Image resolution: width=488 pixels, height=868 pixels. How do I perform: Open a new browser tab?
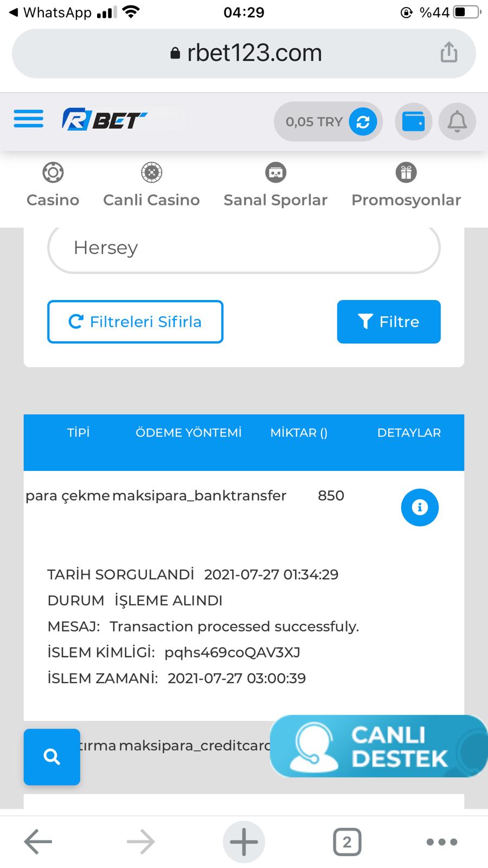tap(244, 842)
